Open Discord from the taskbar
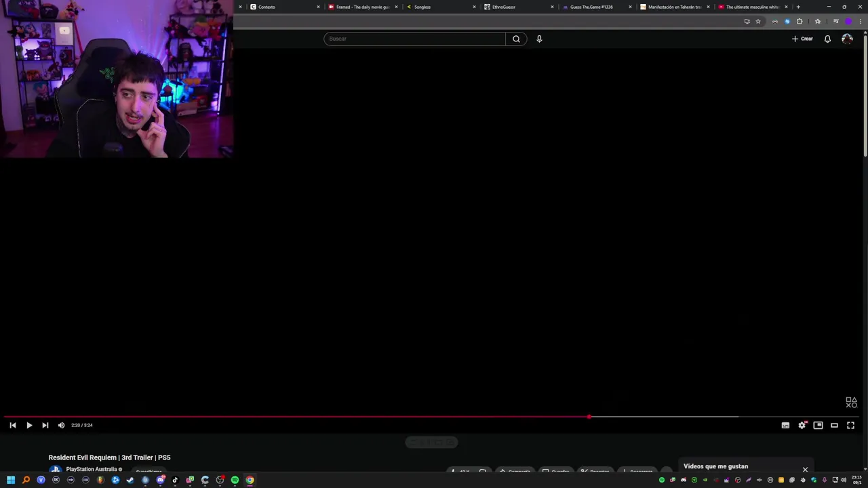868x488 pixels. coord(160,480)
